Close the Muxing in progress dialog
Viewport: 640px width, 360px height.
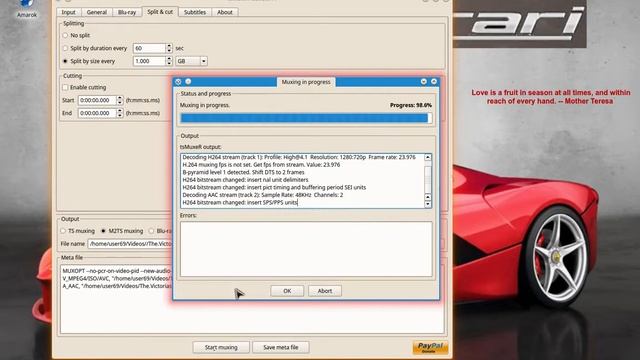(x=434, y=82)
